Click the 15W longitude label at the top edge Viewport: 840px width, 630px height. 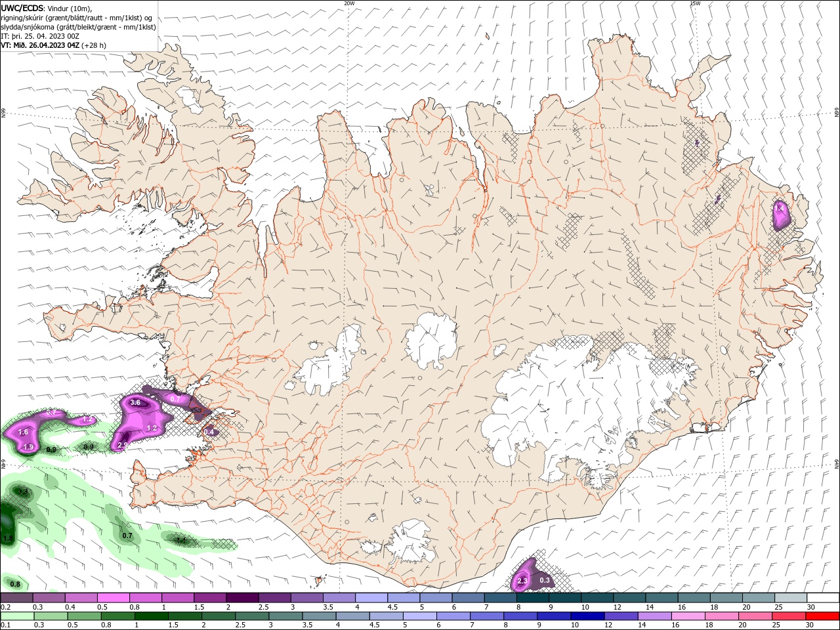[x=695, y=3]
